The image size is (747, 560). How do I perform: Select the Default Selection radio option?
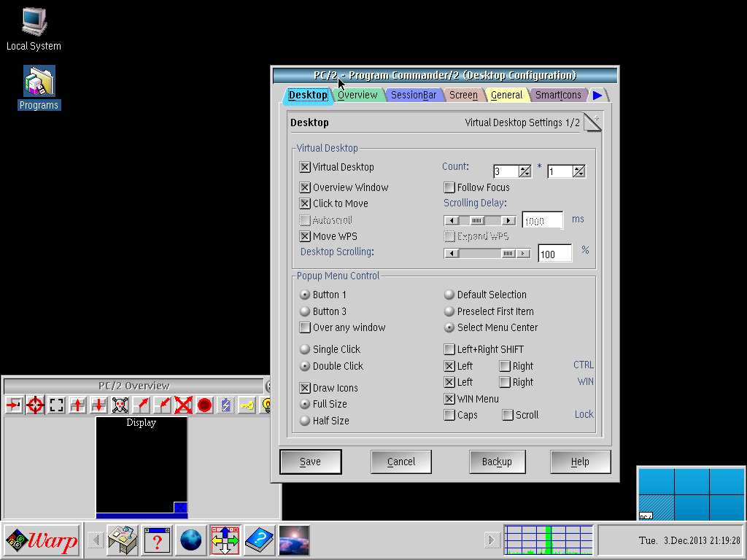pyautogui.click(x=449, y=295)
